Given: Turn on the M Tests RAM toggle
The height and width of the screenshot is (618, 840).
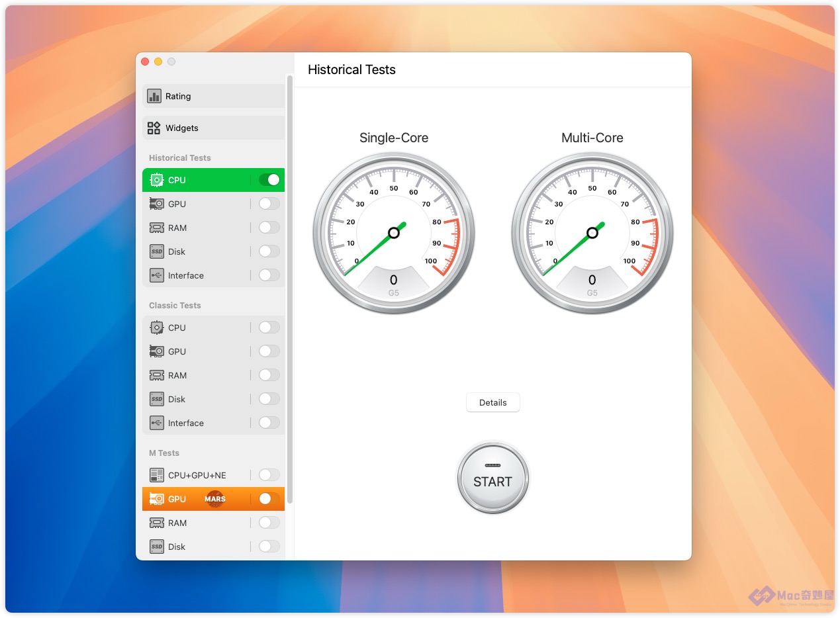Looking at the screenshot, I should [269, 523].
